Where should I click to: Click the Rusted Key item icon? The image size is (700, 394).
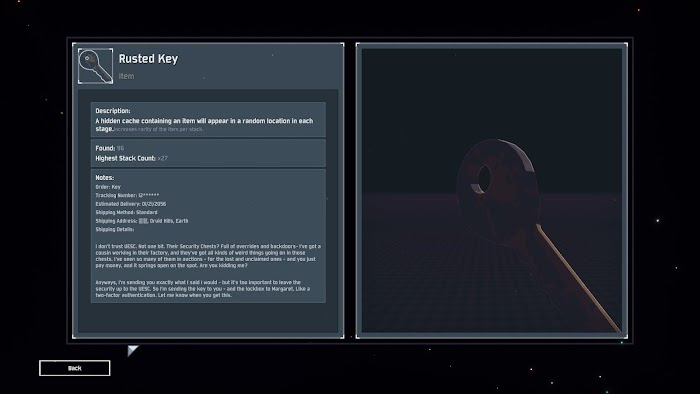pos(96,66)
